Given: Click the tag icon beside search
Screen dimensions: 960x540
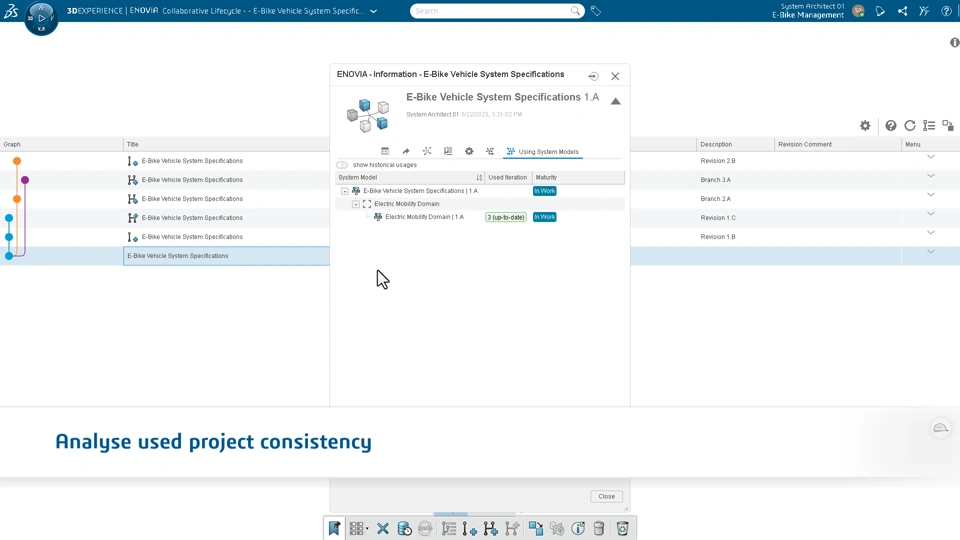Looking at the screenshot, I should 596,11.
